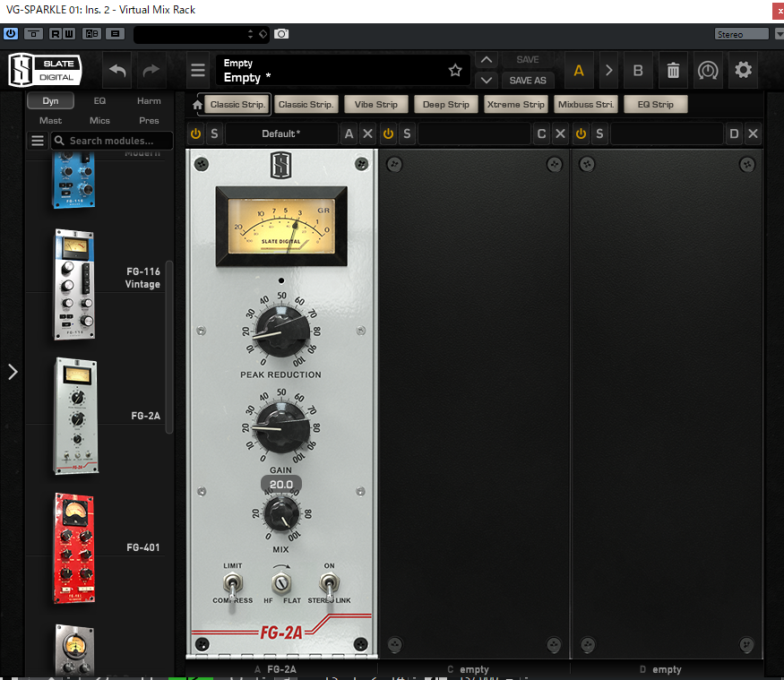The image size is (784, 680).
Task: Mark the Empty preset as favorite star
Action: (x=455, y=70)
